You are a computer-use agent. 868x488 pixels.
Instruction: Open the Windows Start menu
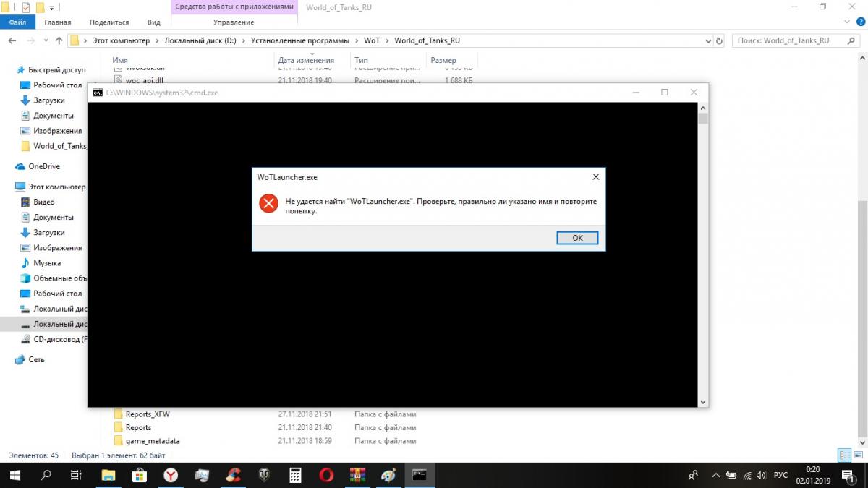[x=15, y=475]
